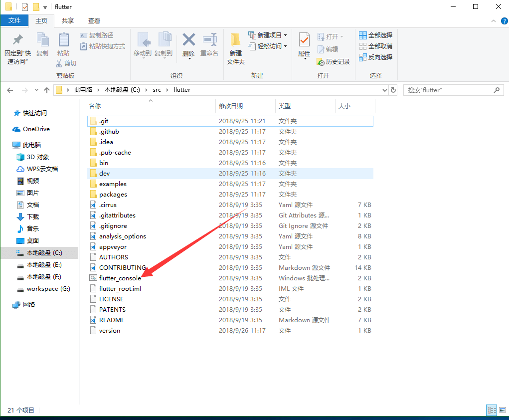Delete the selected item using ribbon Delete icon
The width and height of the screenshot is (509, 420).
188,45
